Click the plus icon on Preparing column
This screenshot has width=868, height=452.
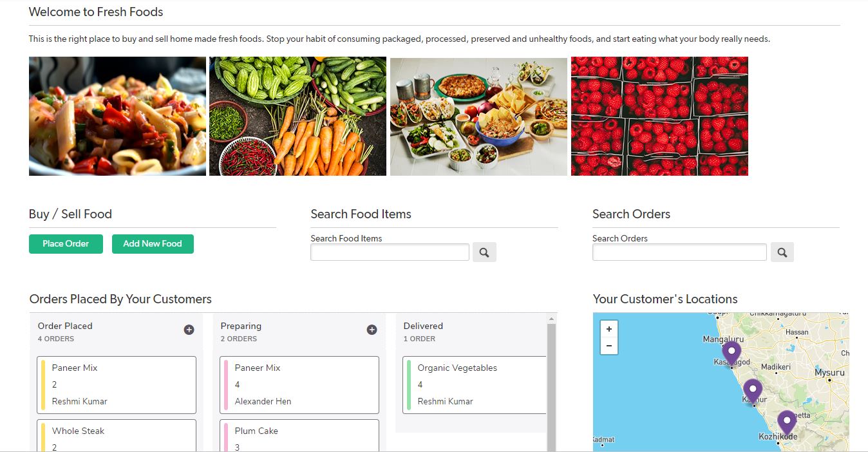[x=372, y=329]
